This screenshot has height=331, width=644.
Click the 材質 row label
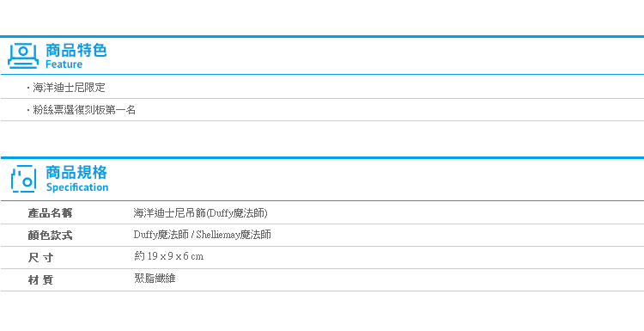coord(40,280)
